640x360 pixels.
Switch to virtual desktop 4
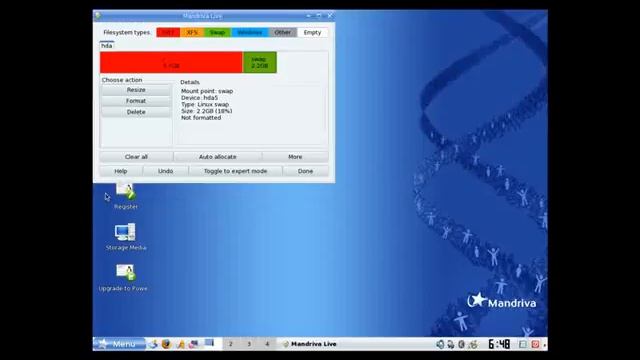tap(267, 344)
